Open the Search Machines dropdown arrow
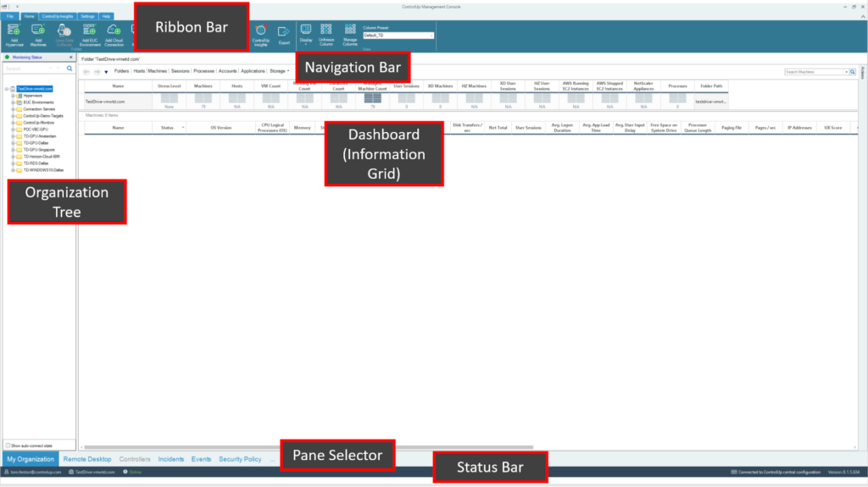The image size is (868, 487). [x=847, y=72]
